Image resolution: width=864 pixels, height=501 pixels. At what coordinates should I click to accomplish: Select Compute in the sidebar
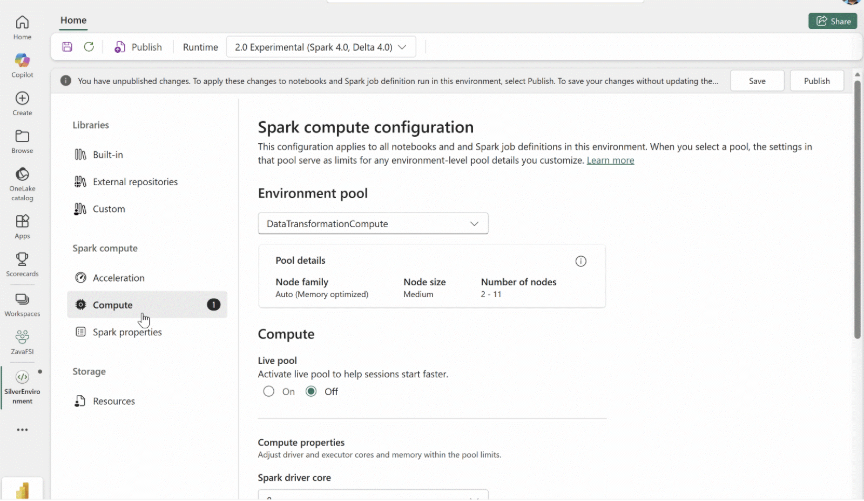[x=147, y=305]
